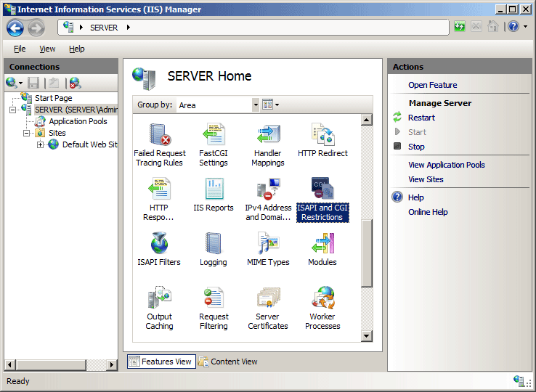Select Default Web Site tree item
The image size is (536, 392).
(x=89, y=144)
